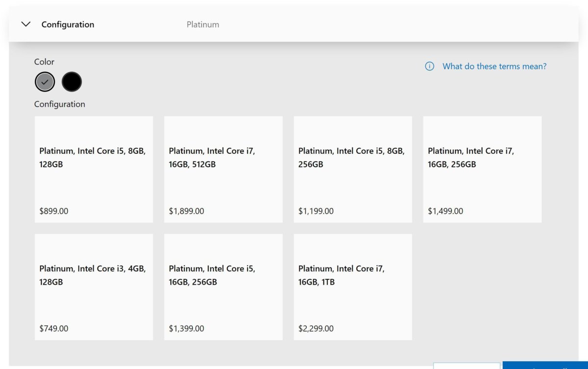Select the Core i7, 16GB, 1TB configuration

353,287
